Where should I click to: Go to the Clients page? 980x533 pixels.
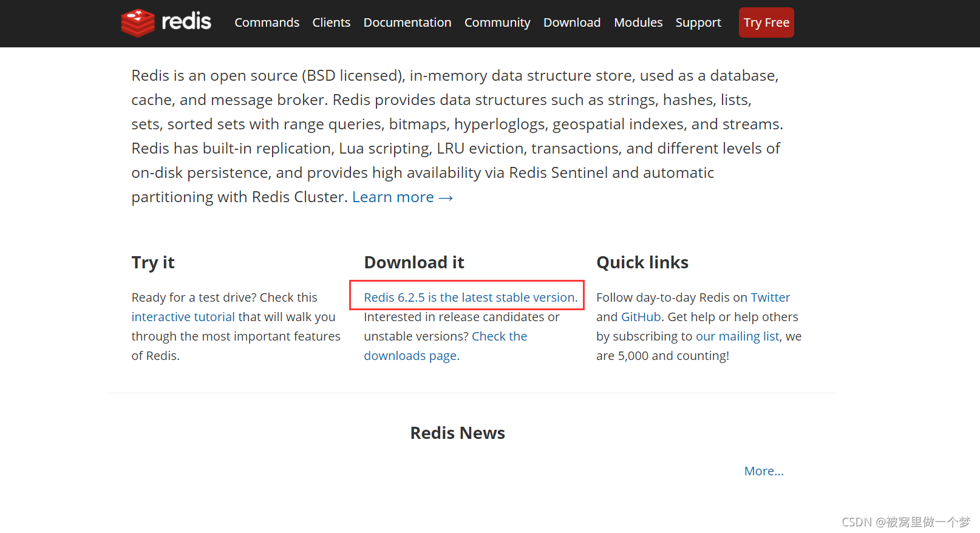[331, 22]
